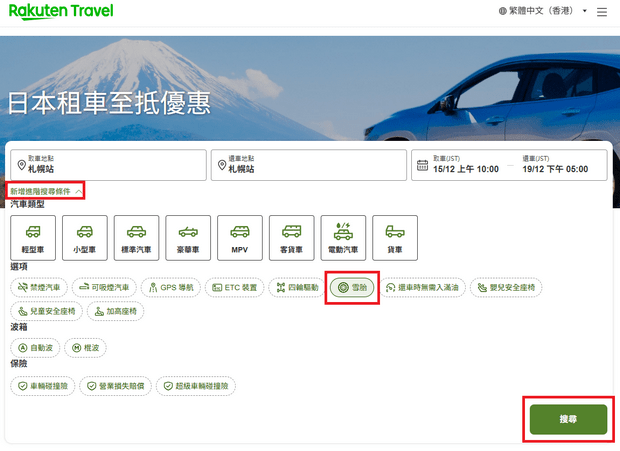Toggle the 四輪驅動 option
Viewport: 620px width, 451px height.
297,287
